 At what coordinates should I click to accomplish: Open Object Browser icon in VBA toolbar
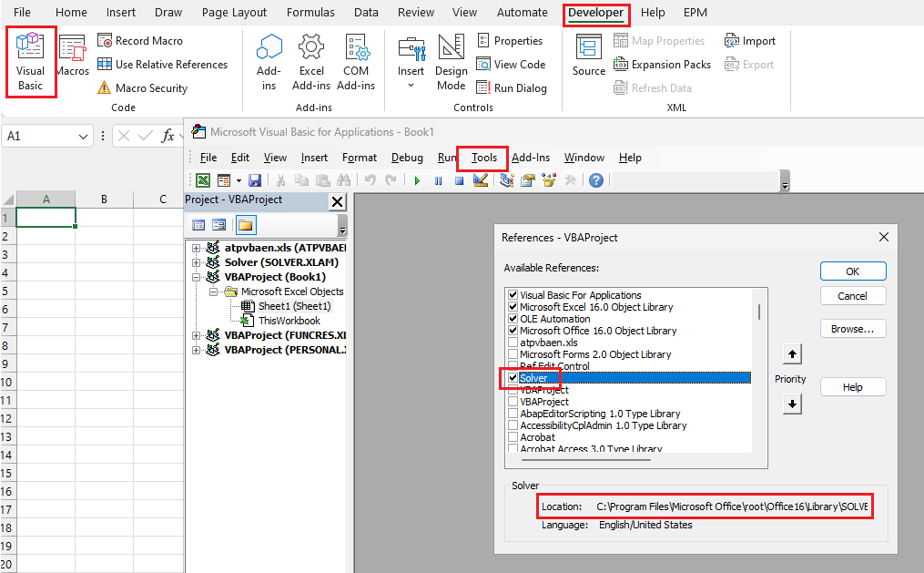tap(549, 180)
